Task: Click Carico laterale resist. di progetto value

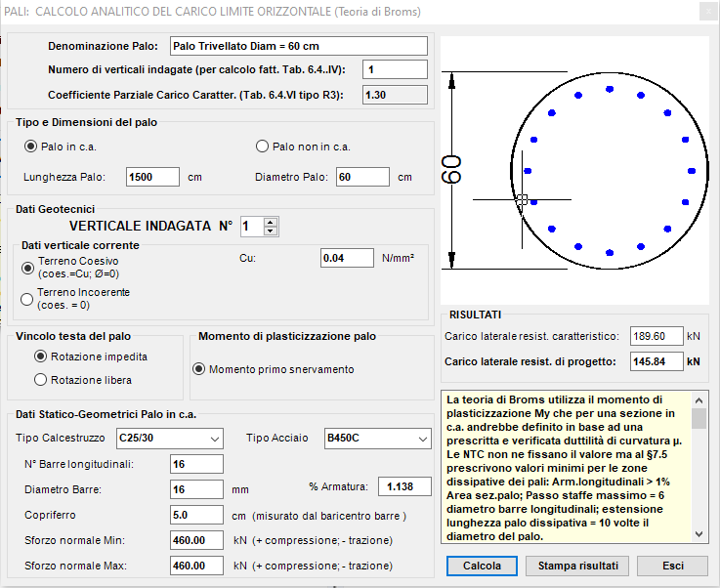Action: [x=656, y=361]
